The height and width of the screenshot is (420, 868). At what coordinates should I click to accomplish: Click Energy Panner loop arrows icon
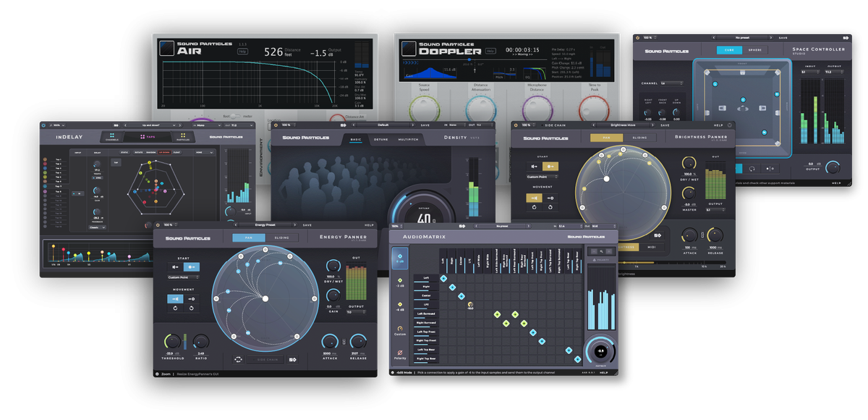pos(237,359)
